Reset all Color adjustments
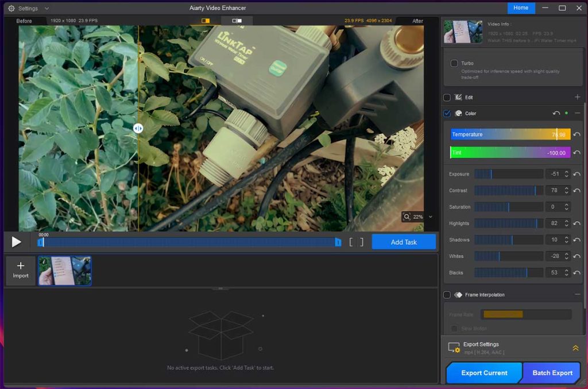 click(x=556, y=113)
